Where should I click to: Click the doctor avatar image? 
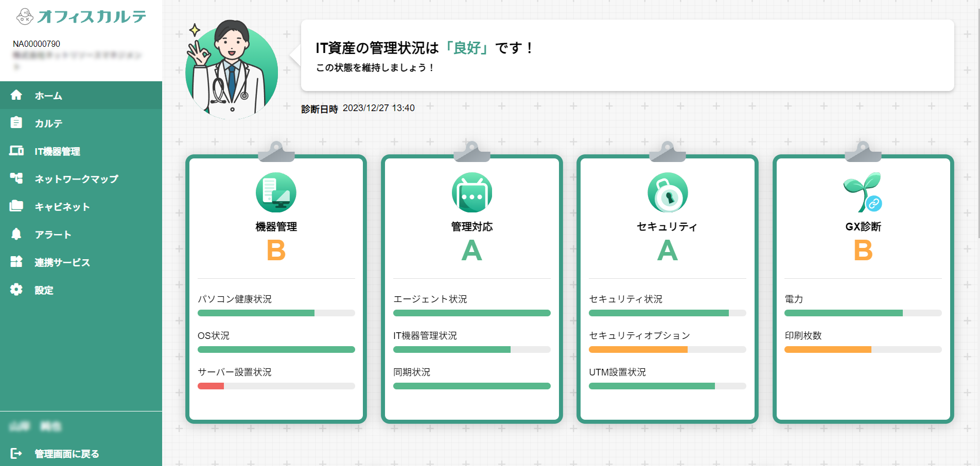[x=231, y=72]
